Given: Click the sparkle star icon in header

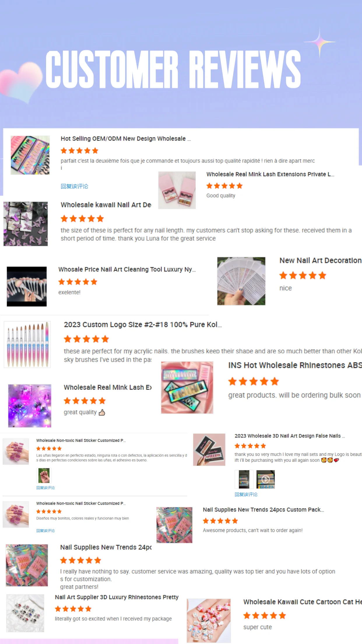Looking at the screenshot, I should (320, 42).
